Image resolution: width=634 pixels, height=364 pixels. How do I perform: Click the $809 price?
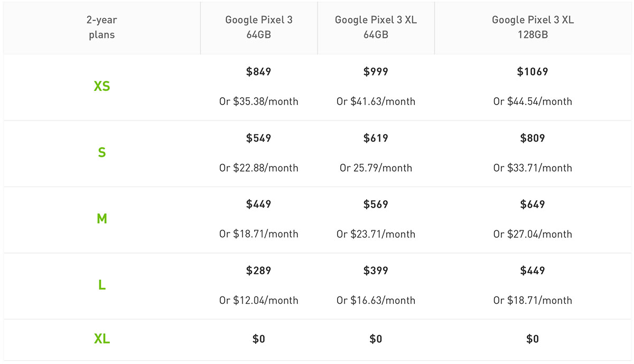point(533,138)
